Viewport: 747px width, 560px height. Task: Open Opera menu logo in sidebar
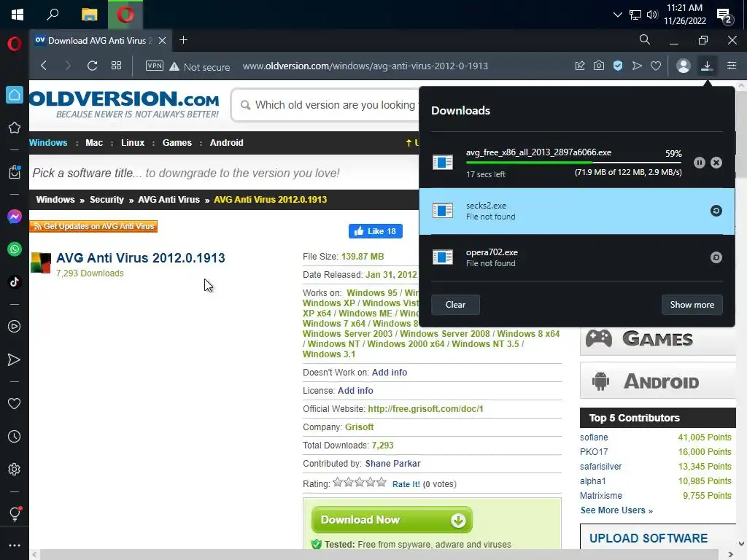click(x=15, y=44)
